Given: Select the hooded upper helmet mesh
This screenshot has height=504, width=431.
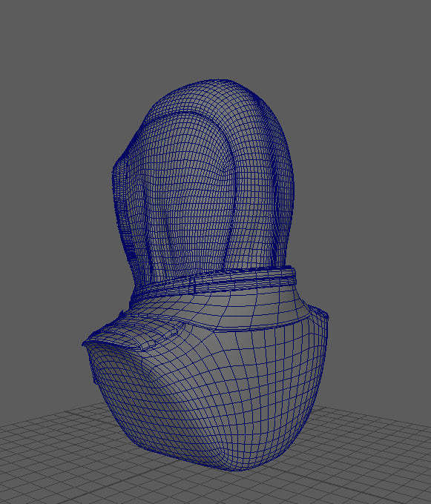Looking at the screenshot, I should (203, 180).
